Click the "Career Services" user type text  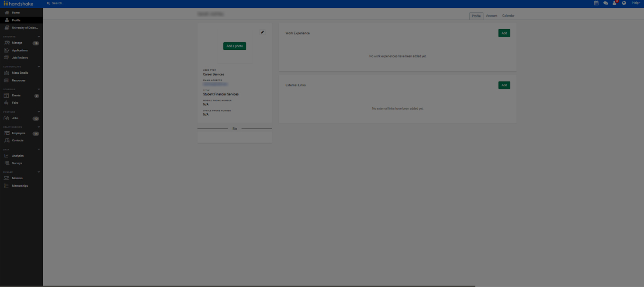tap(214, 74)
